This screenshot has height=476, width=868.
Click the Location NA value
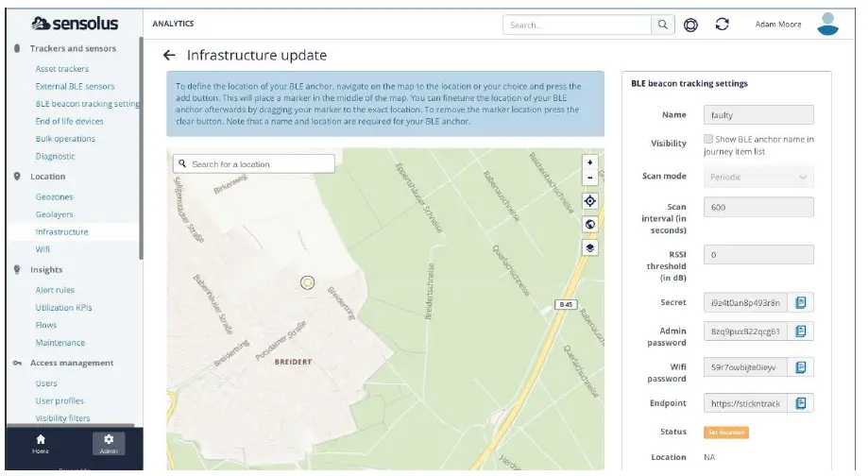tap(709, 457)
